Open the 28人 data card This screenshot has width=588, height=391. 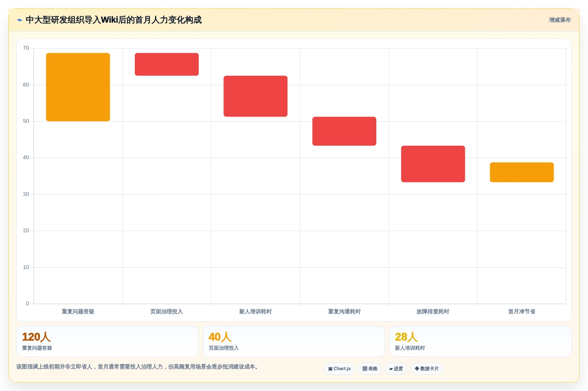pos(480,341)
